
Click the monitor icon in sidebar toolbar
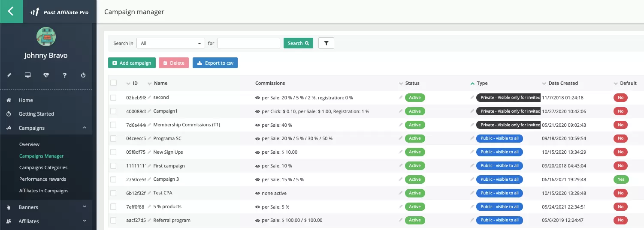(28, 75)
